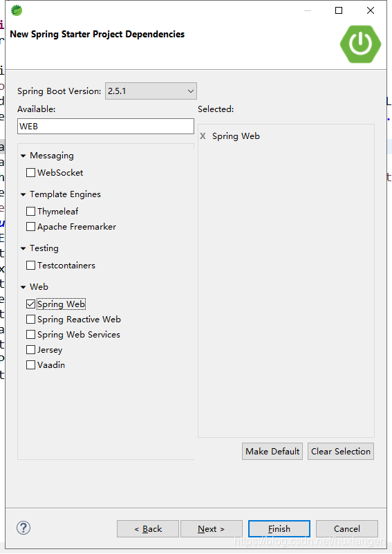Collapse the Testing category

point(24,248)
